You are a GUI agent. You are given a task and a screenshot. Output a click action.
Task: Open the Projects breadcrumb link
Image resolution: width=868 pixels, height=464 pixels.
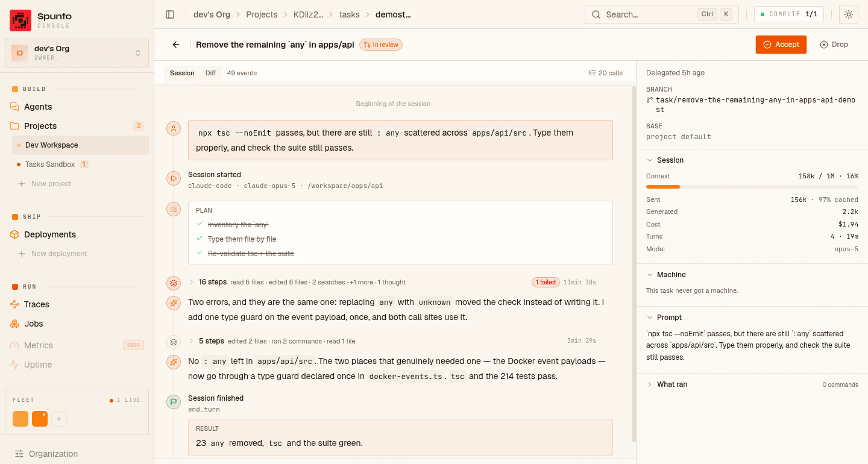click(x=262, y=14)
